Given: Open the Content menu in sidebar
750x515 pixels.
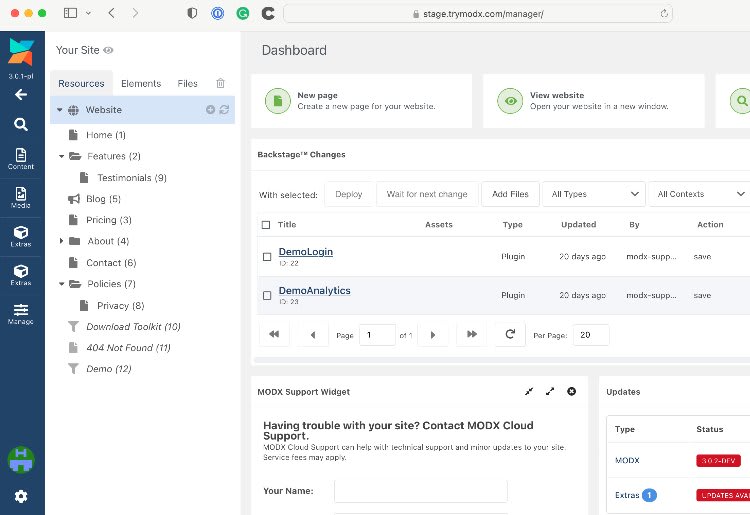Looking at the screenshot, I should [x=21, y=159].
